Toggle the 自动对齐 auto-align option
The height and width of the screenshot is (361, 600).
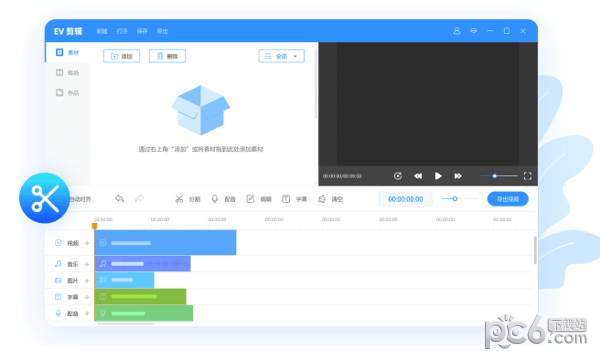coord(80,199)
